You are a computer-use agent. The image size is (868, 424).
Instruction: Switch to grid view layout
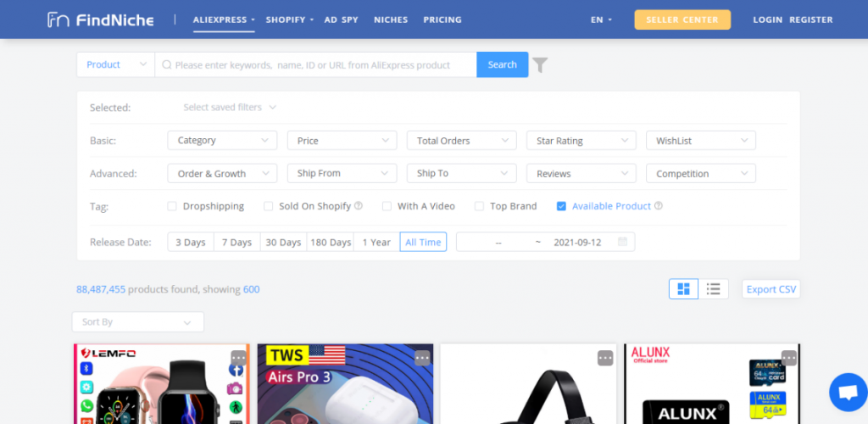click(684, 289)
